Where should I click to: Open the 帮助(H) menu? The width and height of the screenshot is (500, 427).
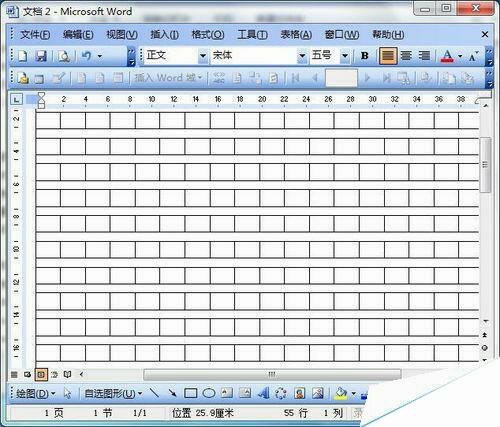(388, 34)
